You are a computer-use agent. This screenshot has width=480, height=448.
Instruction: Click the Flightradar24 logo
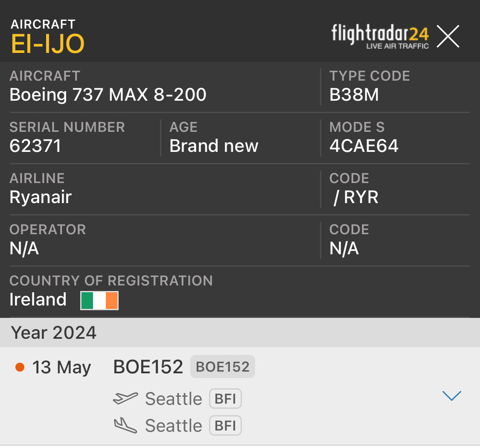(380, 36)
